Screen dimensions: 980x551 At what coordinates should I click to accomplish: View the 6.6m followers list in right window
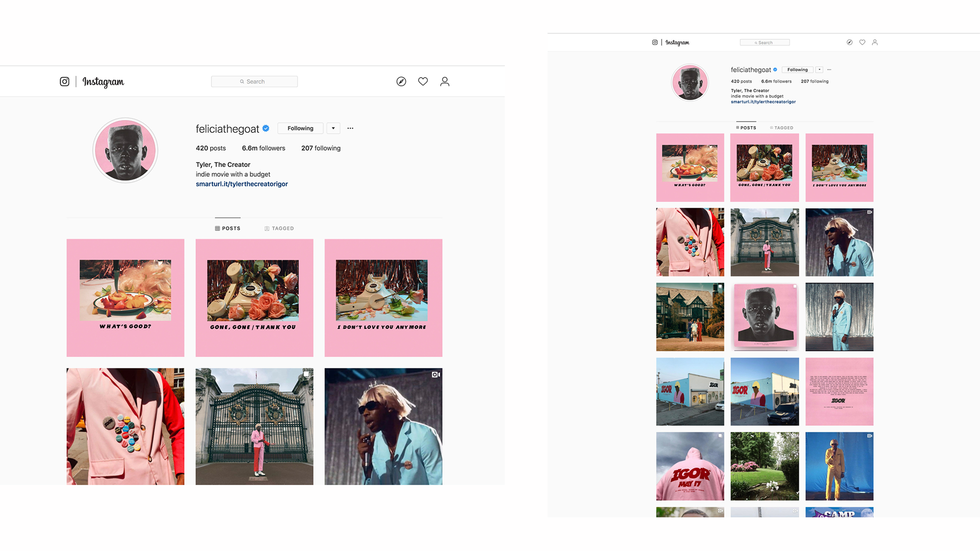776,81
